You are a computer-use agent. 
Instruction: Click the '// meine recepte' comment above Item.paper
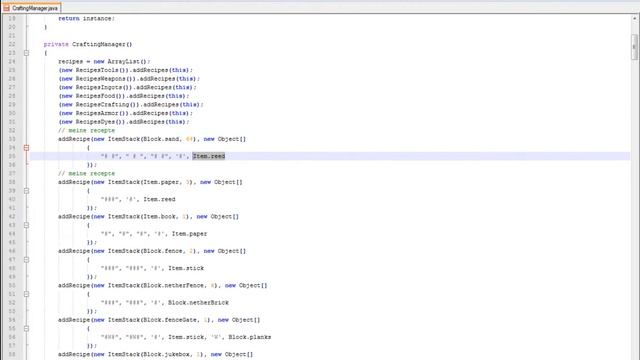tap(87, 173)
